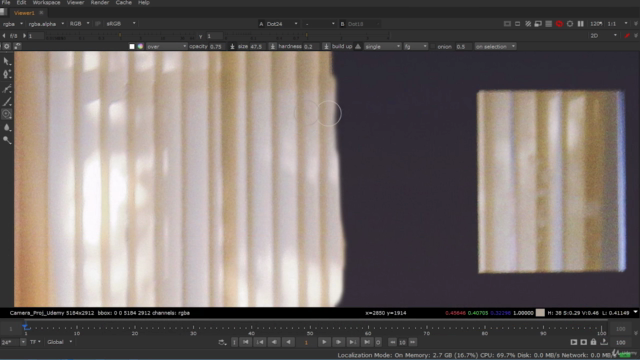Open the single lifetime dropdown
Image resolution: width=640 pixels, height=360 pixels.
(x=382, y=47)
